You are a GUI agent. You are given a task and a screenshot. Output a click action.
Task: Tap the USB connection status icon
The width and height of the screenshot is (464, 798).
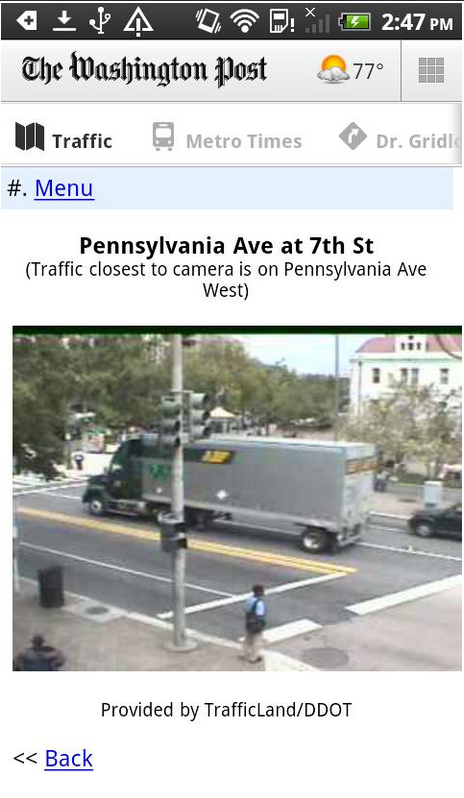[100, 21]
